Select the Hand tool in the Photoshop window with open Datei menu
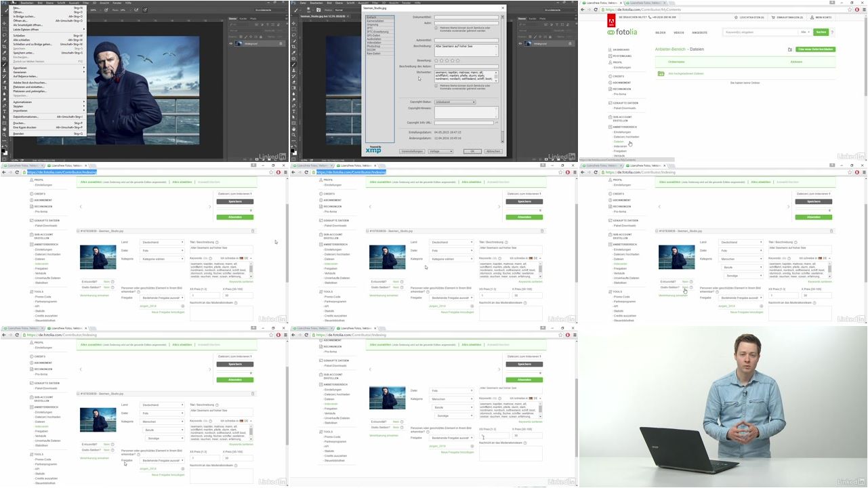Viewport: 868px width, 488px height. [x=4, y=129]
